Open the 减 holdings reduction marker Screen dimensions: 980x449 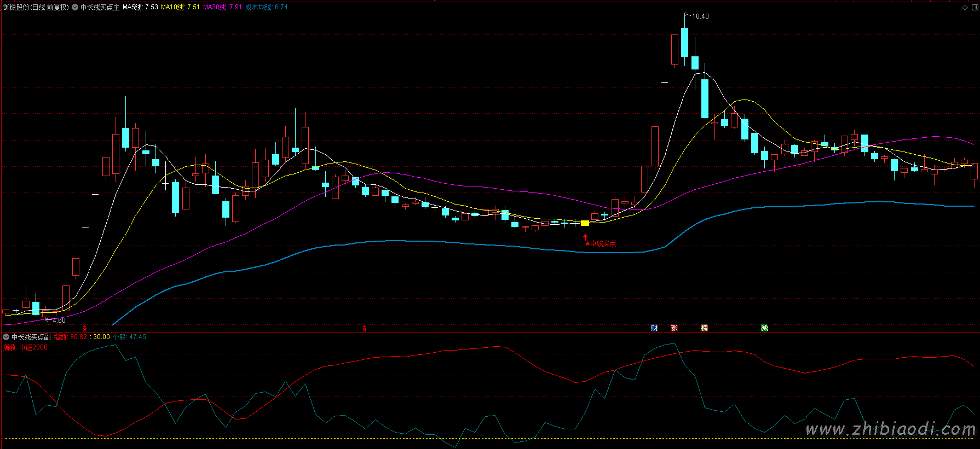pos(764,328)
